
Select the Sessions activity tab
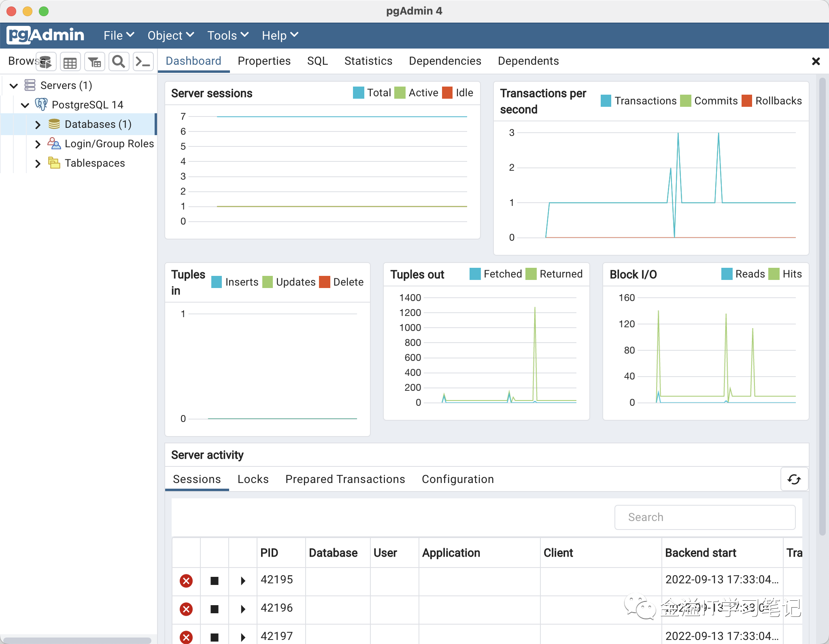coord(197,479)
